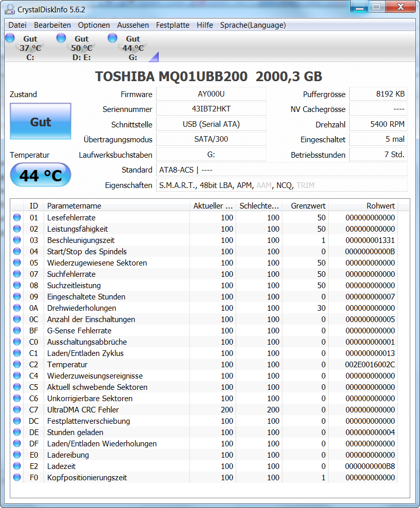Open the Sprache(Language) menu
Screen dimensions: 420x508
[253, 25]
